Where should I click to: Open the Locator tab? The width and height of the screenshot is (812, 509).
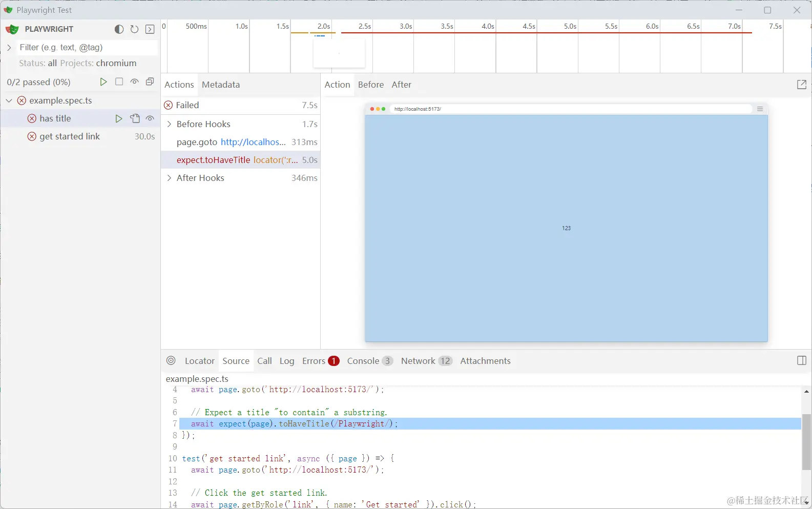[x=200, y=361]
